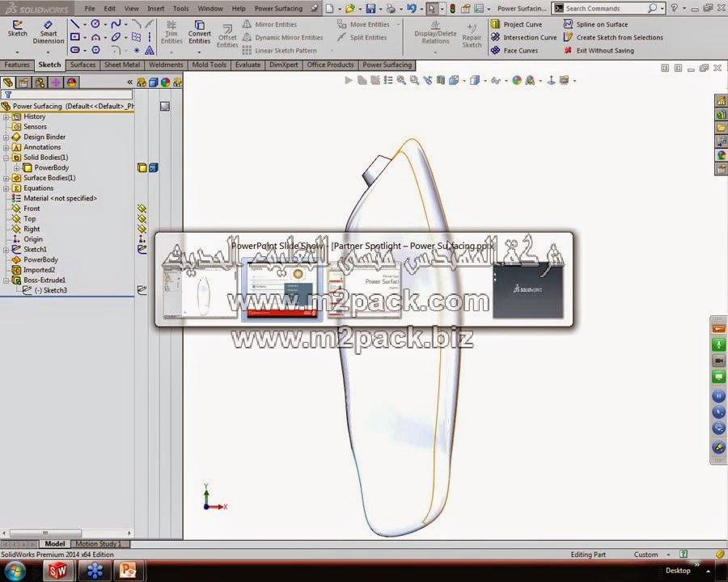Select the Corner Rectangle tool
Screen dimensions: 728x582
[74, 36]
